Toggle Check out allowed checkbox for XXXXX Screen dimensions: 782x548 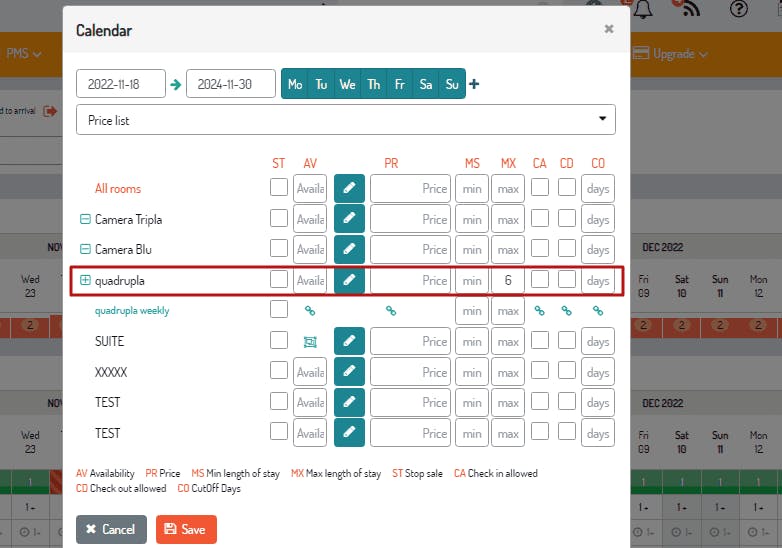567,371
